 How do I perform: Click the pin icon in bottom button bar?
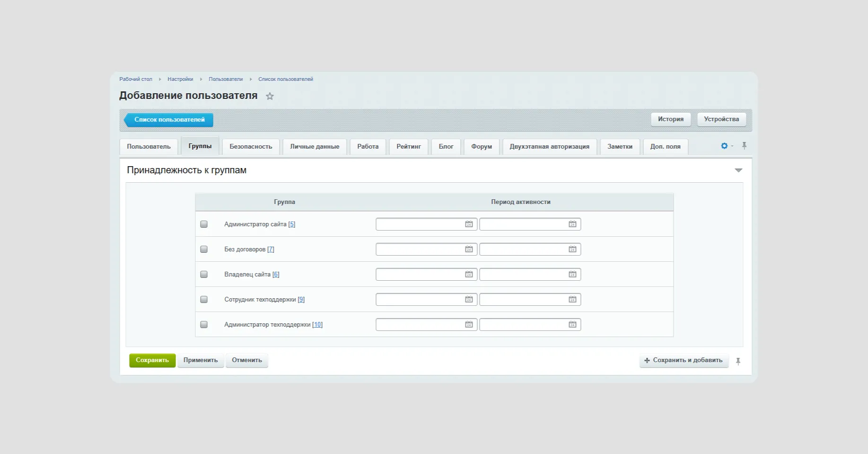click(738, 361)
